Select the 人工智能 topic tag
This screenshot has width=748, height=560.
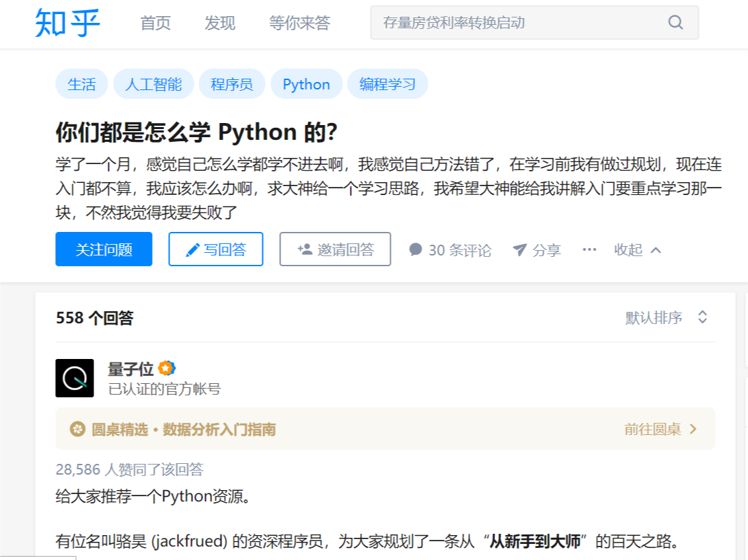tap(153, 84)
